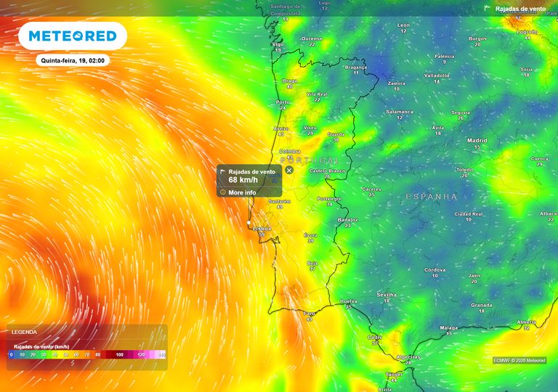Click the Quinta-feira, 19, 02:00 date label
This screenshot has height=392, width=558.
click(x=73, y=61)
